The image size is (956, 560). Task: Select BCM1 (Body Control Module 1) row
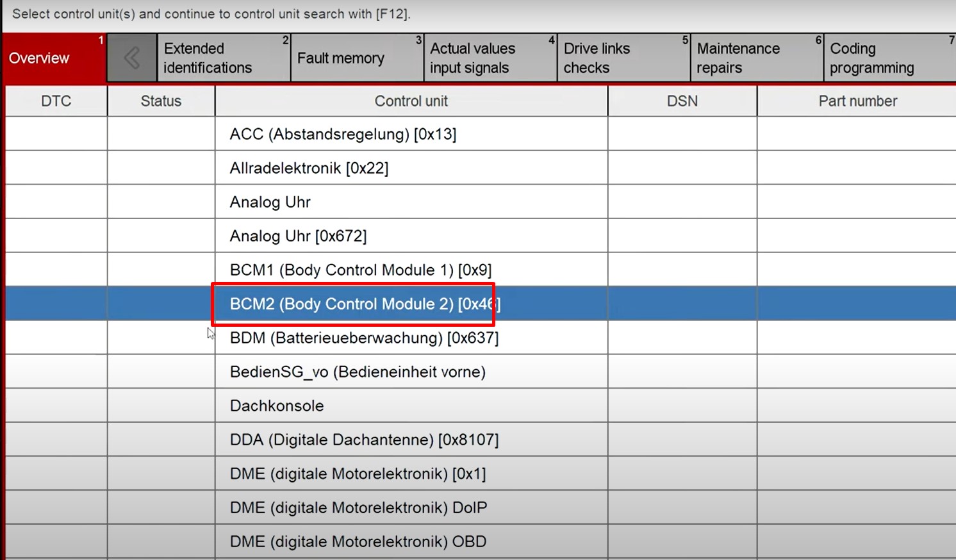coord(361,270)
